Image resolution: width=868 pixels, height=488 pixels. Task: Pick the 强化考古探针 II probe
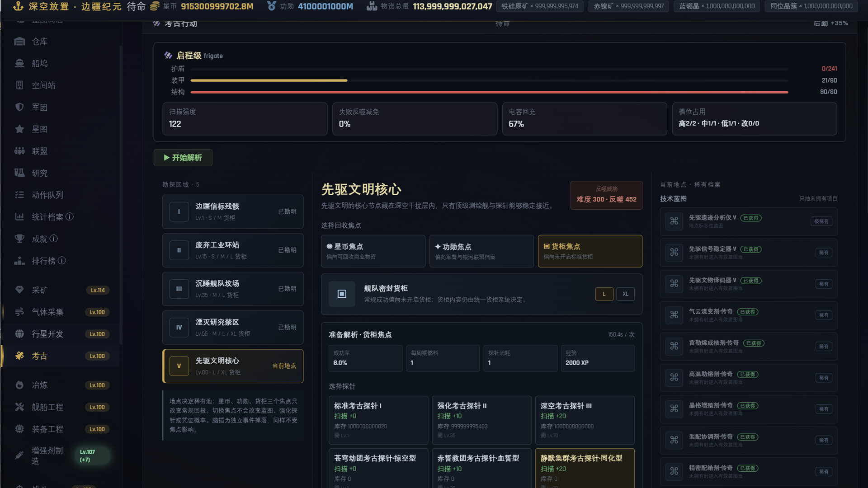[481, 420]
